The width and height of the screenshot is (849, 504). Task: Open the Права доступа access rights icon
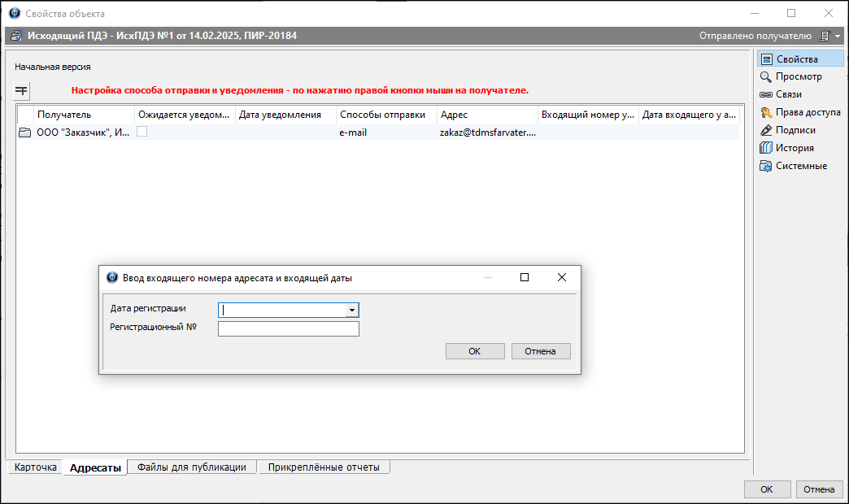click(766, 112)
